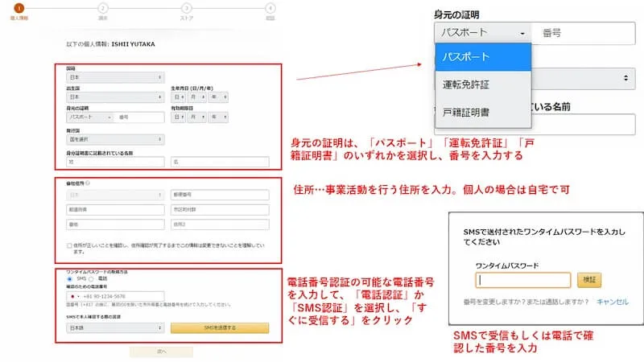644x362 pixels.
Task: Click step 2 circle in progress bar
Action: (x=102, y=7)
